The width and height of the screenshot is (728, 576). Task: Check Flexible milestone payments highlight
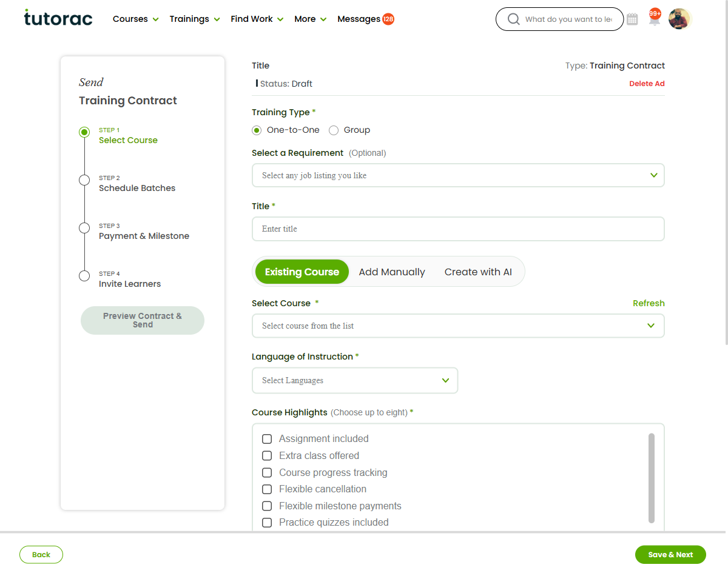click(x=266, y=506)
